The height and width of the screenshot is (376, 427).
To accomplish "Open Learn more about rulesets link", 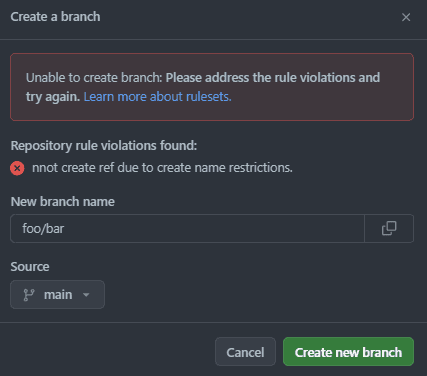I will (157, 97).
